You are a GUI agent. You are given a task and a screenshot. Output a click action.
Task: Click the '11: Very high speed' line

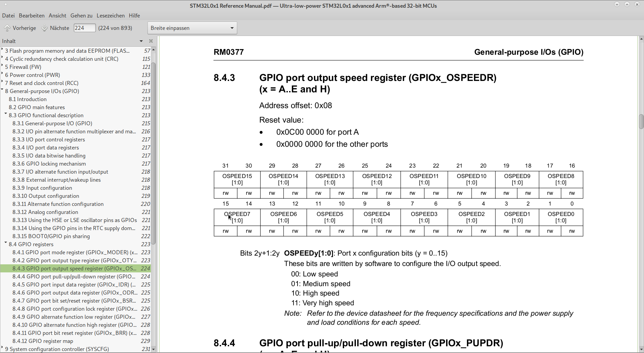pos(323,303)
